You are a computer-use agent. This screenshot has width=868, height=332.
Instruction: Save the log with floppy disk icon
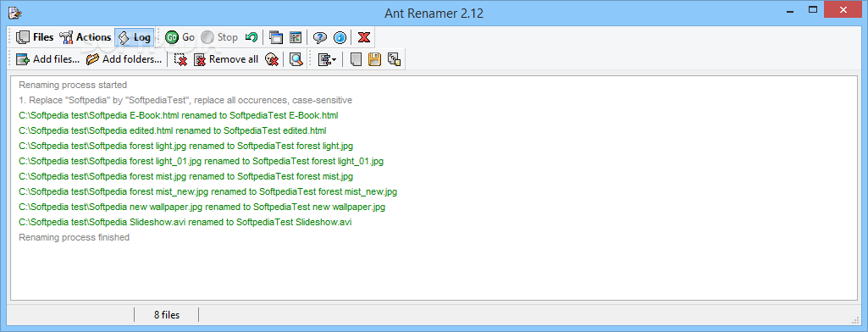375,59
